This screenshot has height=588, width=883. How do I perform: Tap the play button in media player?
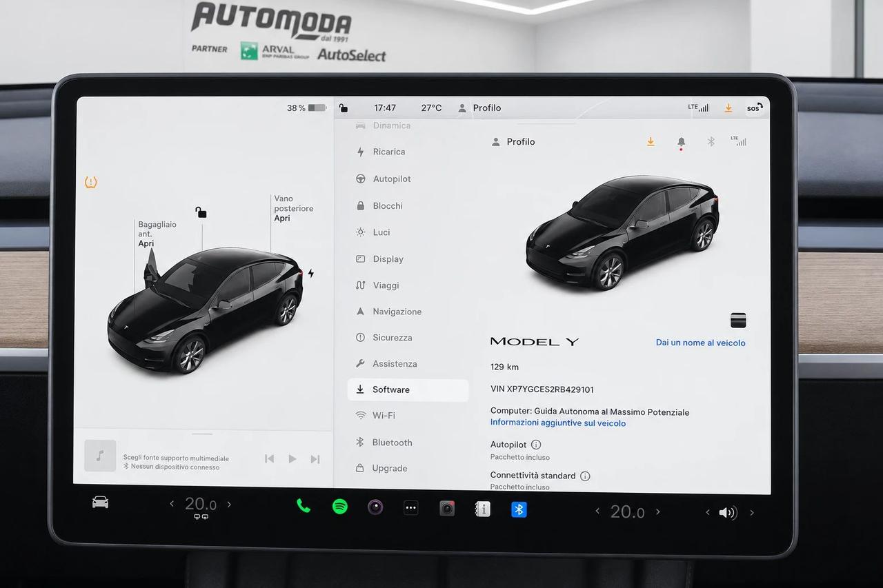(292, 458)
